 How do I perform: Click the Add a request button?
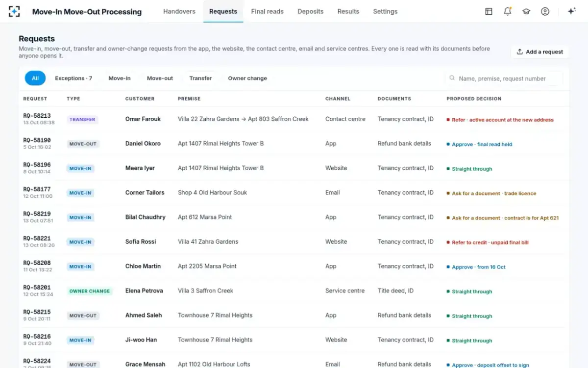540,52
